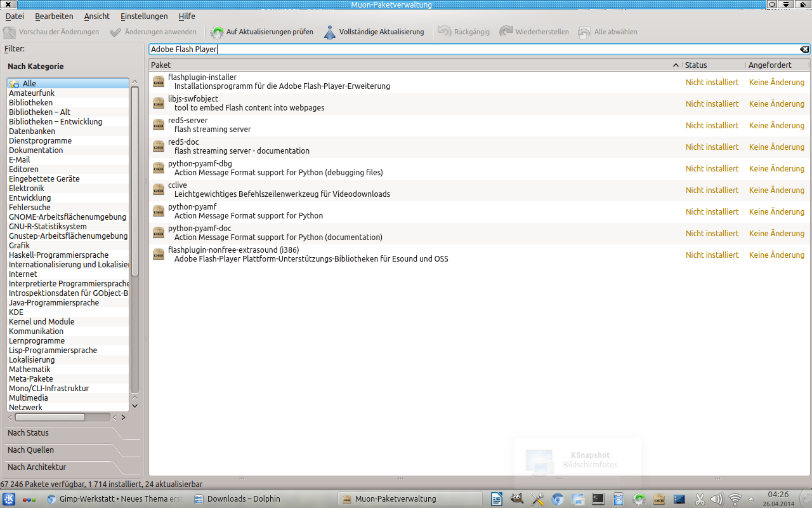Click Alle abwählen in the toolbar
Screen dimensions: 812x508
608,32
